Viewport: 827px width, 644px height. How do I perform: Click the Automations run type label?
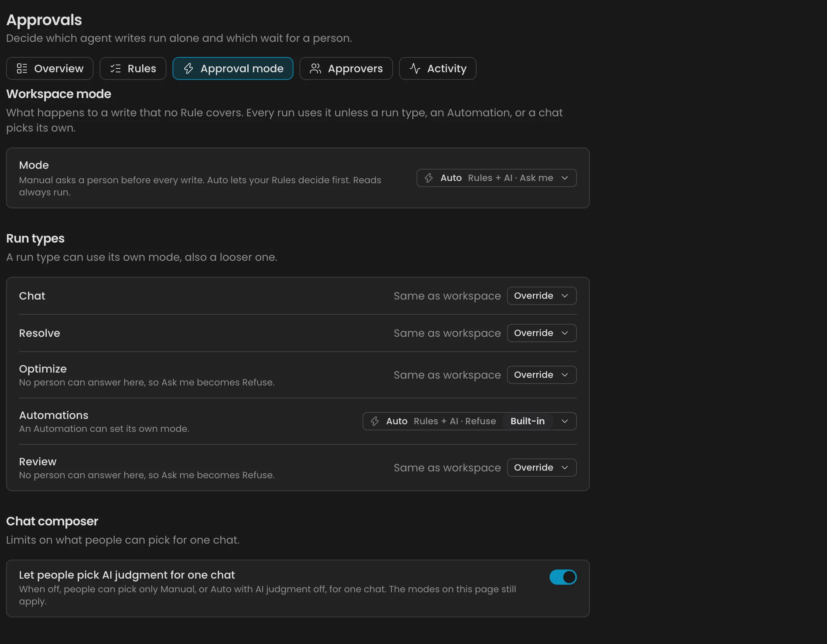coord(54,415)
